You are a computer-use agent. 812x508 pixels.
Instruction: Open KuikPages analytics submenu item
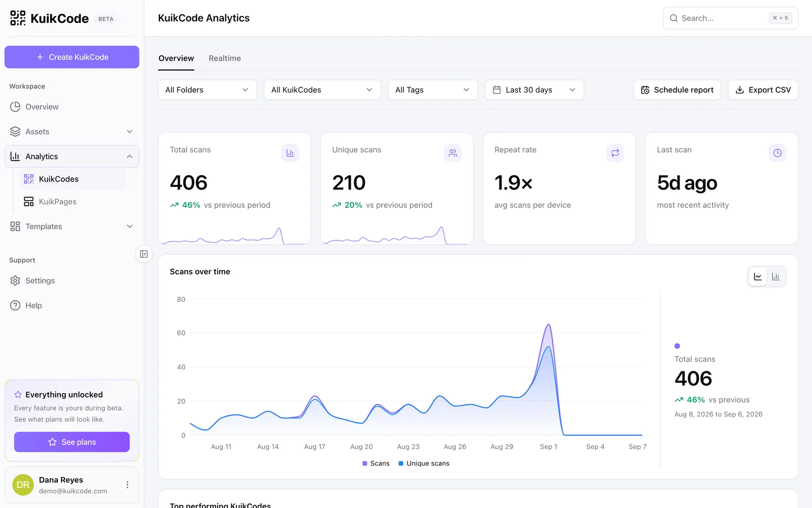(72, 202)
